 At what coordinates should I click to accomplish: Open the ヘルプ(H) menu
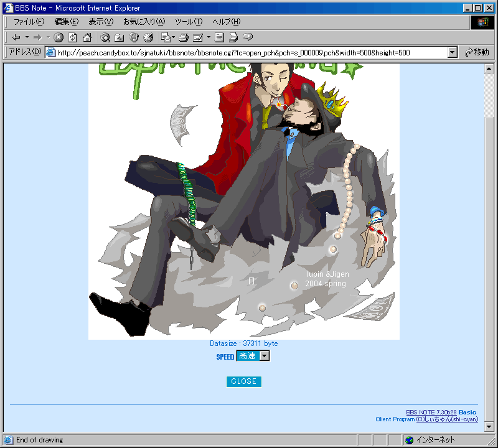[x=227, y=22]
